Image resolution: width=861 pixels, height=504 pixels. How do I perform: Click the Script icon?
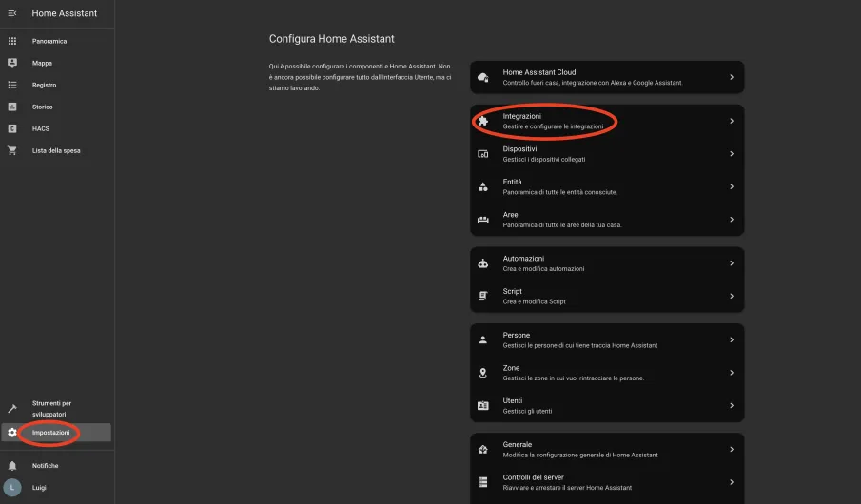[482, 297]
